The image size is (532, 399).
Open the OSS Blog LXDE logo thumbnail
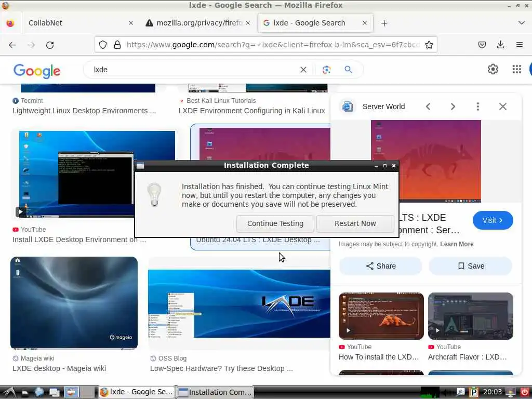click(x=239, y=303)
